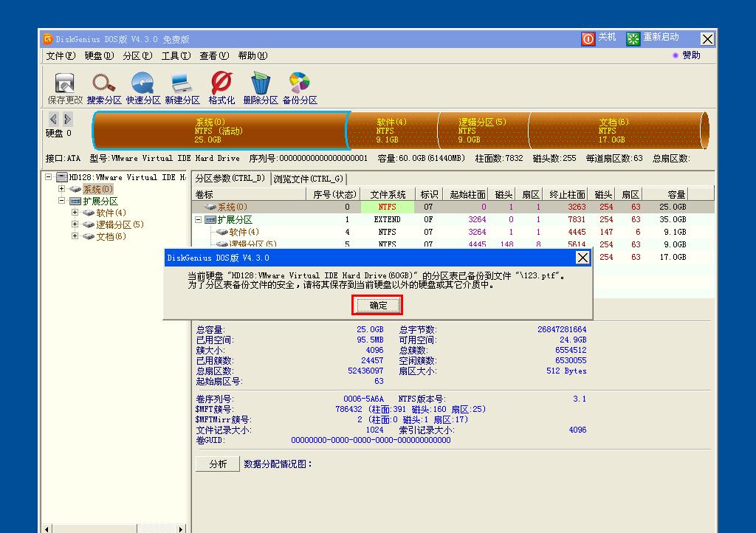Open the 文件(F) menu
Screen dimensions: 756x533
coord(61,56)
